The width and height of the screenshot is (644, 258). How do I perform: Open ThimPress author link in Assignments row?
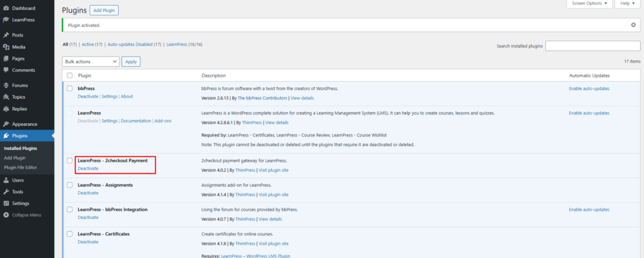pyautogui.click(x=245, y=194)
